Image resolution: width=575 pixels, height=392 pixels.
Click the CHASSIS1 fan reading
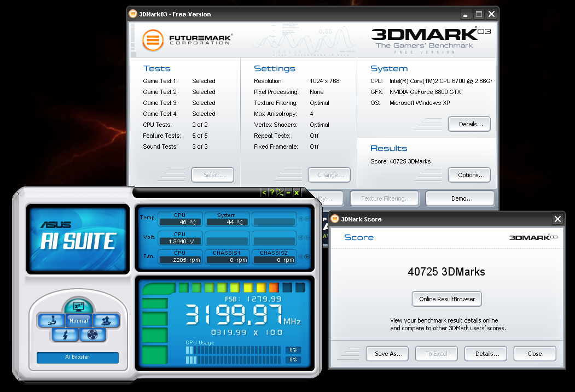coord(227,260)
